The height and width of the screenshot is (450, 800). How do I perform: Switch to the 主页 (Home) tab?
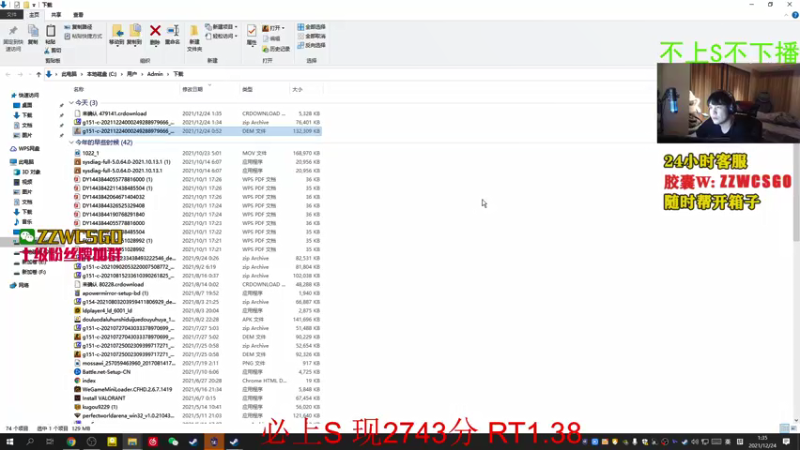coord(34,15)
